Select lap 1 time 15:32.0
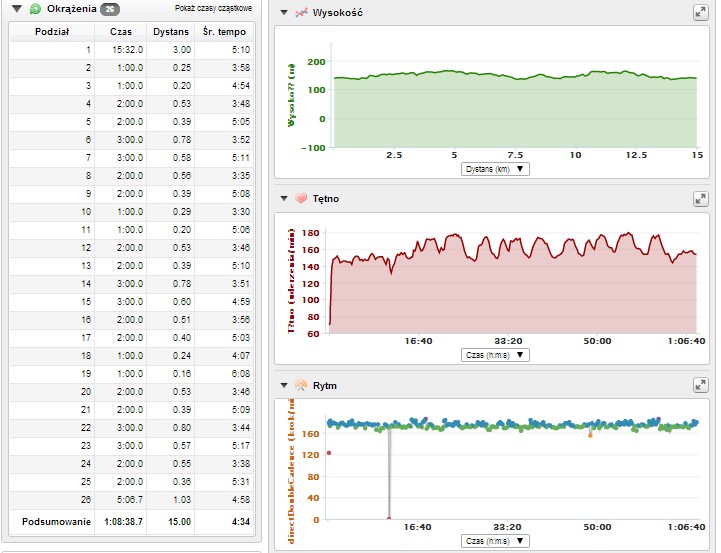 pyautogui.click(x=127, y=50)
